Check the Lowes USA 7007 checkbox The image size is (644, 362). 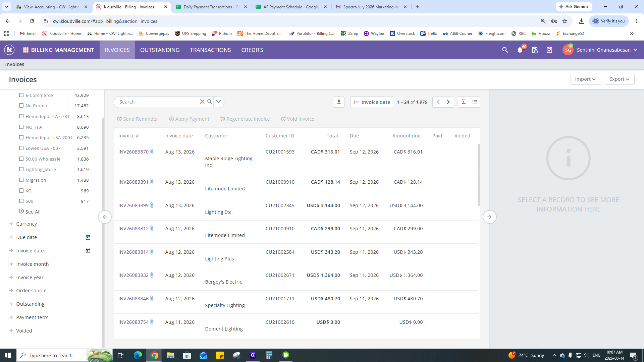coord(21,148)
